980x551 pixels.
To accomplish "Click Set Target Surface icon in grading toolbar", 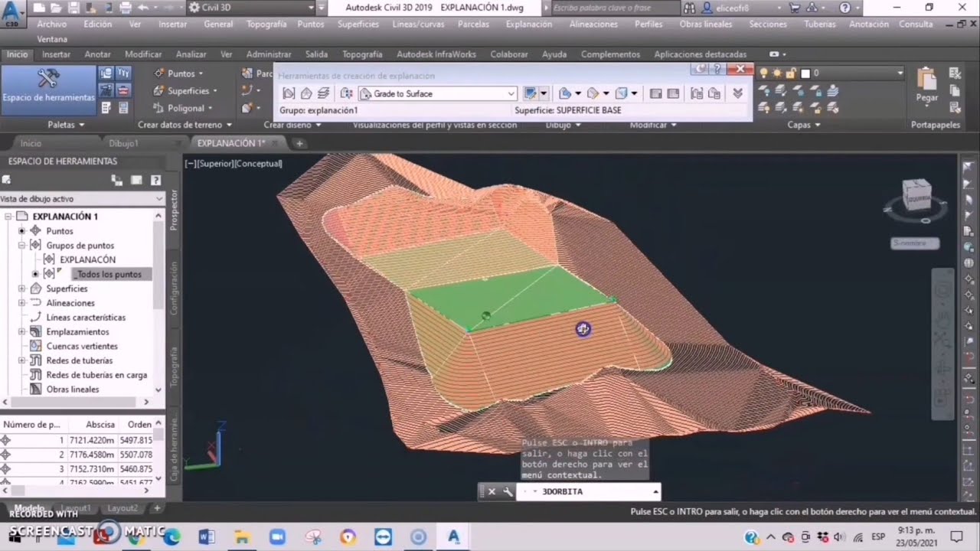I will pos(305,93).
